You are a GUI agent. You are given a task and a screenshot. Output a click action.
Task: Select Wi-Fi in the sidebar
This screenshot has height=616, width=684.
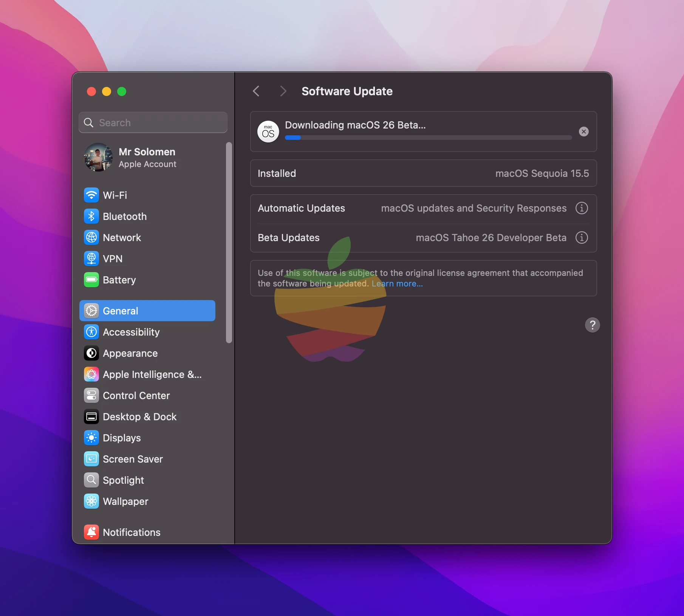(115, 195)
